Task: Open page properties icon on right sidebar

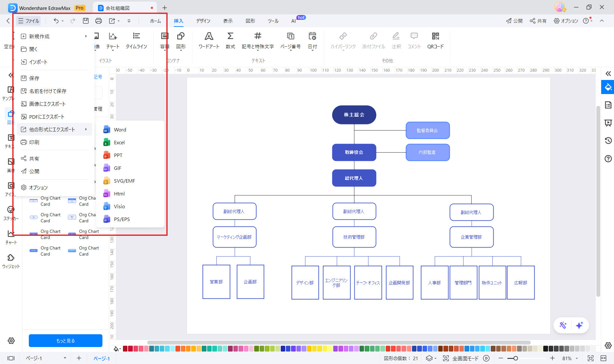Action: coord(608,105)
